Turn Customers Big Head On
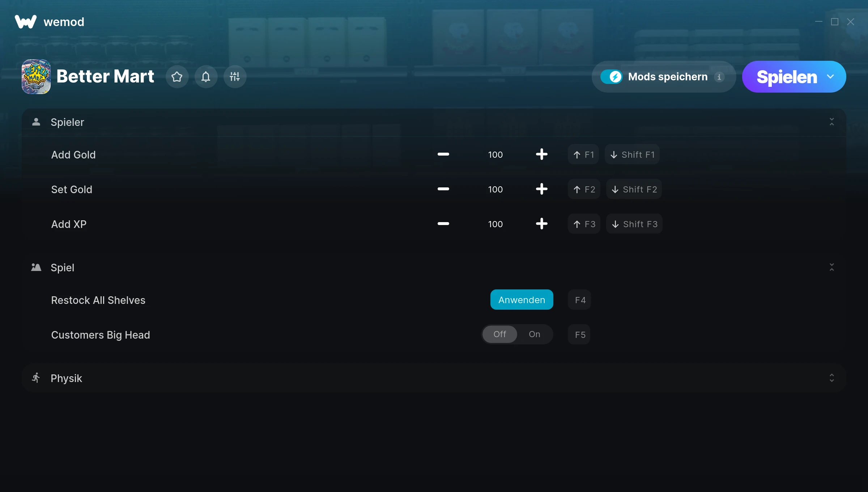Image resolution: width=868 pixels, height=492 pixels. coord(534,334)
